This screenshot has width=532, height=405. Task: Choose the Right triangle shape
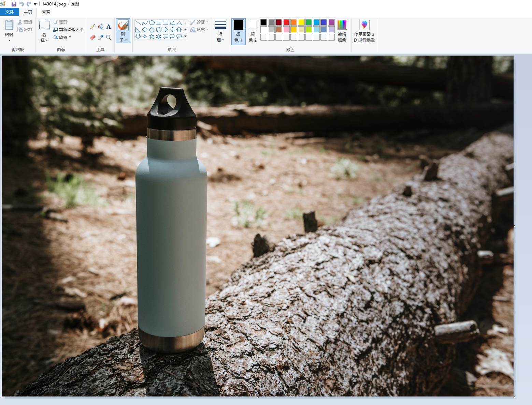pyautogui.click(x=138, y=30)
